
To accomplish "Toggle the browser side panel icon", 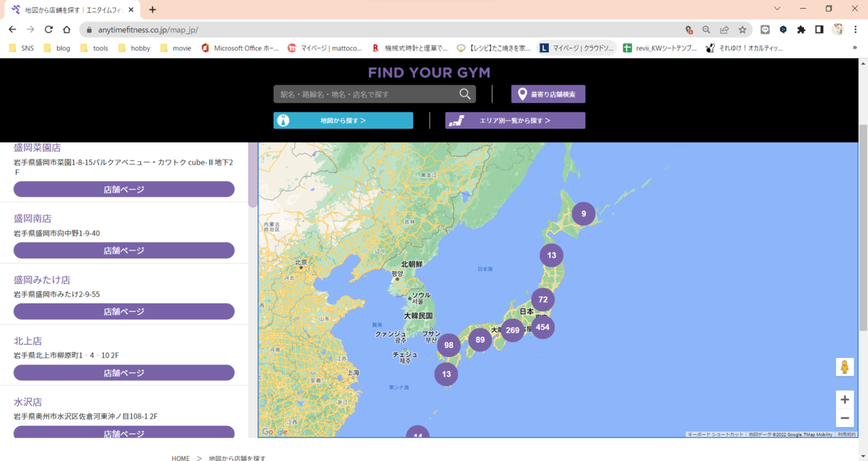I will (819, 30).
